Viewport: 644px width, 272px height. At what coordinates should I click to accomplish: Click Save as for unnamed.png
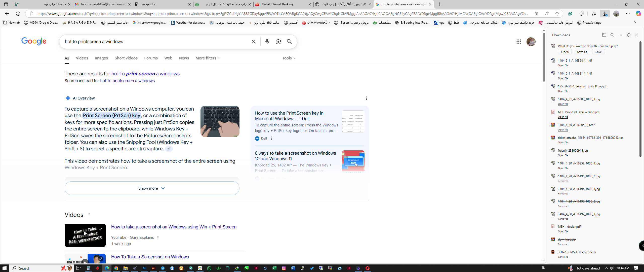582,52
